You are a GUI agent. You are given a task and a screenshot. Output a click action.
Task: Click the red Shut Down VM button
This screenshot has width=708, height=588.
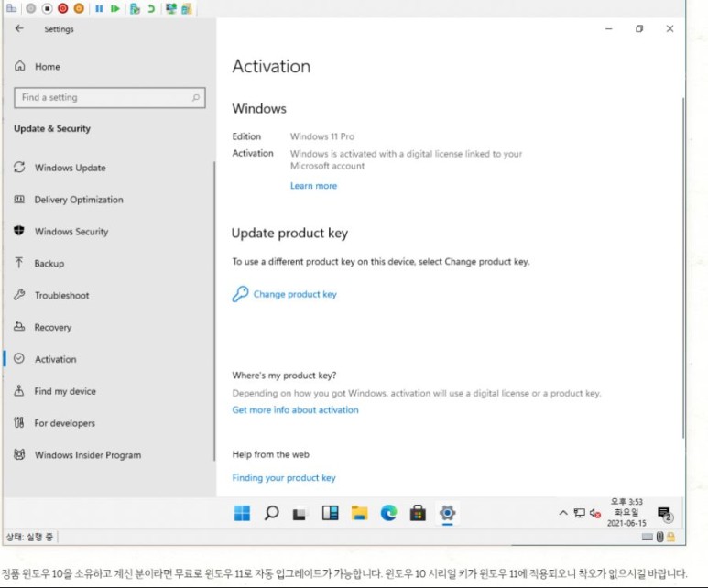63,8
